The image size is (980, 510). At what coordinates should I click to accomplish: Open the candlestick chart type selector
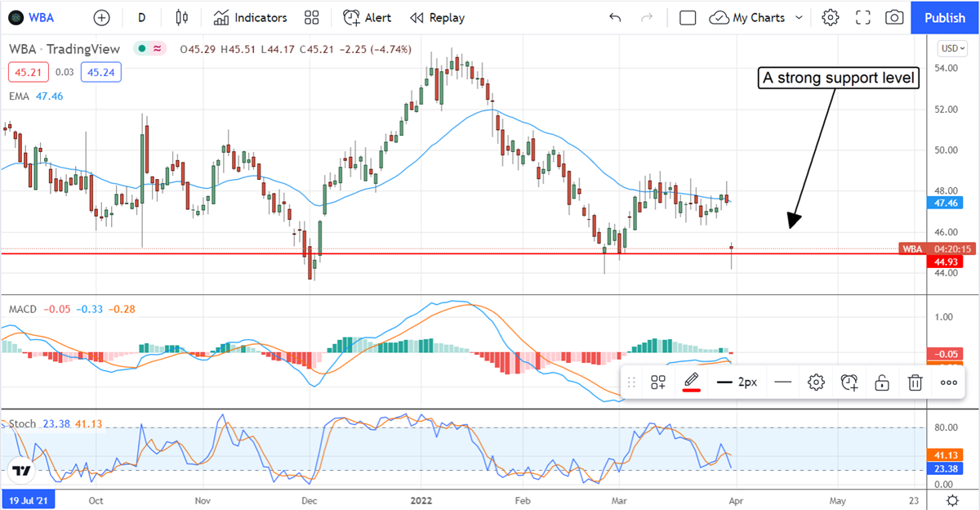181,17
